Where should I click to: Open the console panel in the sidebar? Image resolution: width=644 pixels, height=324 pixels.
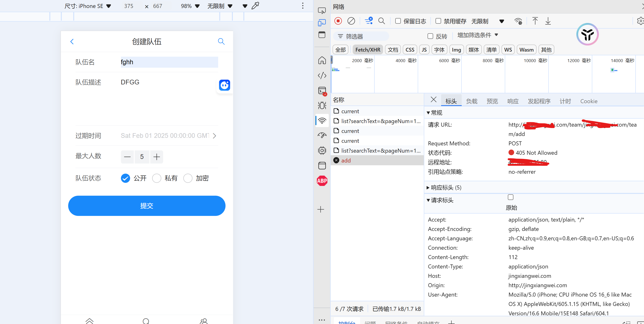322,91
